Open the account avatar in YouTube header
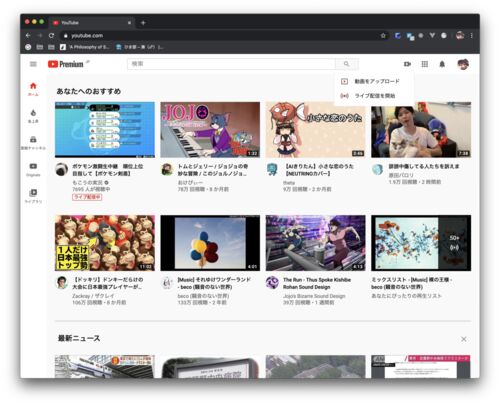 [x=463, y=64]
